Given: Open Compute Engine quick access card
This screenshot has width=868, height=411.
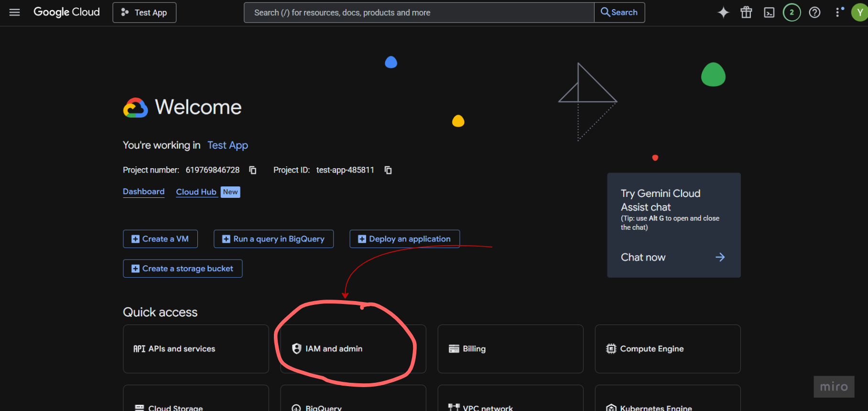Looking at the screenshot, I should pyautogui.click(x=668, y=349).
